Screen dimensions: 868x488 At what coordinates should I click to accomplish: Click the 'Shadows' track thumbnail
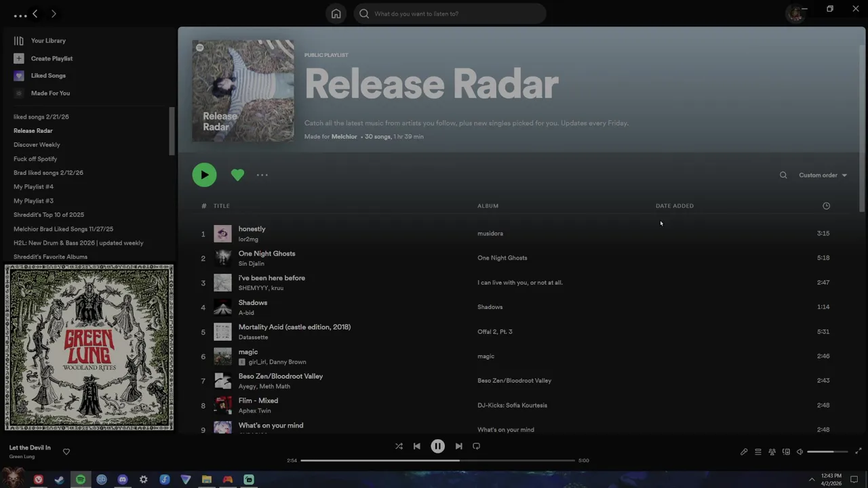(222, 307)
